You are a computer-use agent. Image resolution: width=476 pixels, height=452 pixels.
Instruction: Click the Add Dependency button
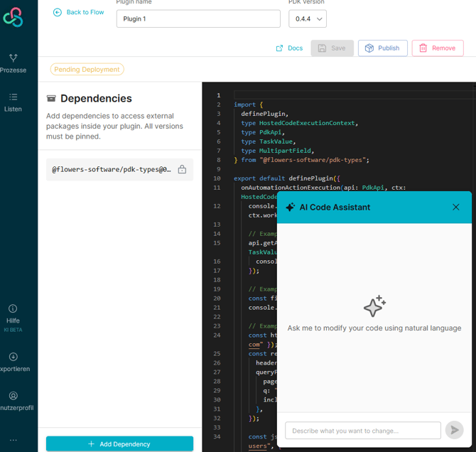pyautogui.click(x=119, y=443)
